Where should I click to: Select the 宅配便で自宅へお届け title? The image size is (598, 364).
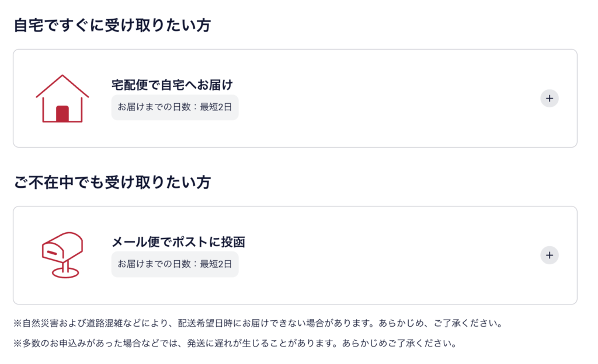[x=172, y=85]
